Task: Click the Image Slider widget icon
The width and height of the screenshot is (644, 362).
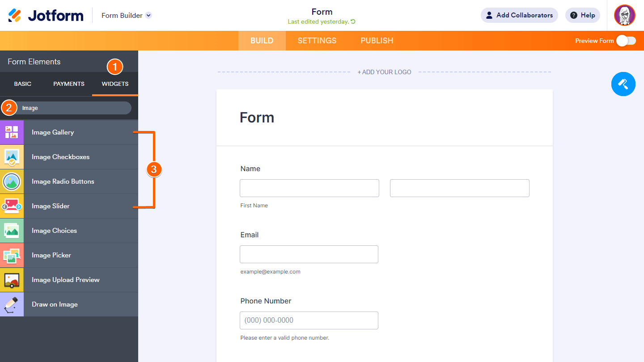Action: 12,206
